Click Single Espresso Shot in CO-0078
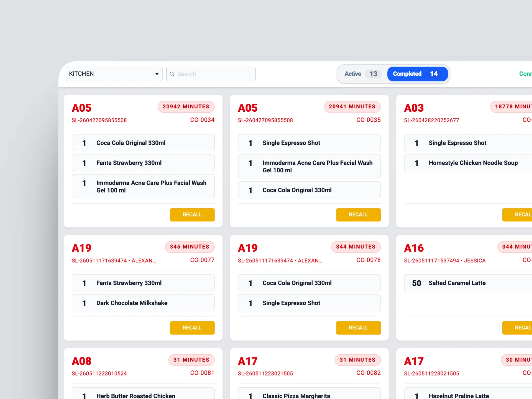Screen dimensions: 532x399 (310, 303)
